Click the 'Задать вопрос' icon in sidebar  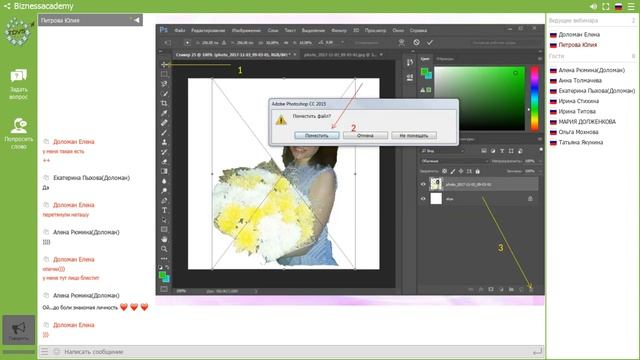(x=18, y=76)
